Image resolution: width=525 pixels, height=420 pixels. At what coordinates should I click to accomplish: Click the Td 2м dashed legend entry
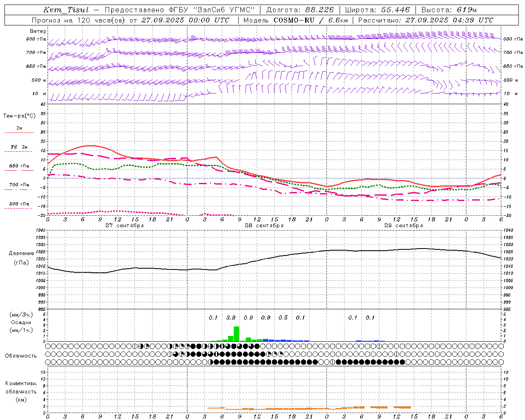coord(19,147)
